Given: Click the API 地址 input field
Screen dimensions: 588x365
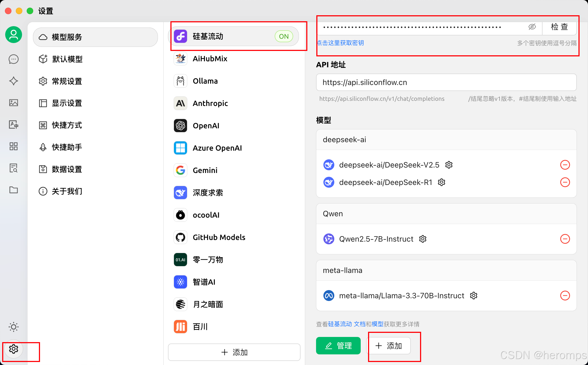Looking at the screenshot, I should coord(446,82).
